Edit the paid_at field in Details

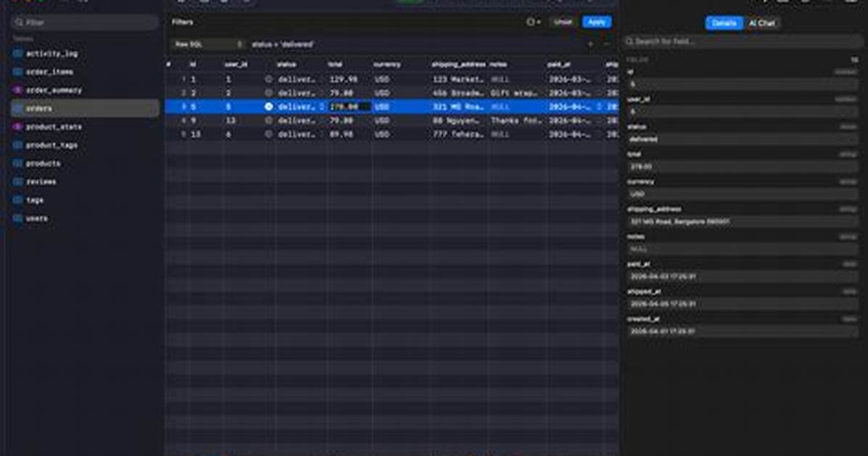[x=742, y=277]
